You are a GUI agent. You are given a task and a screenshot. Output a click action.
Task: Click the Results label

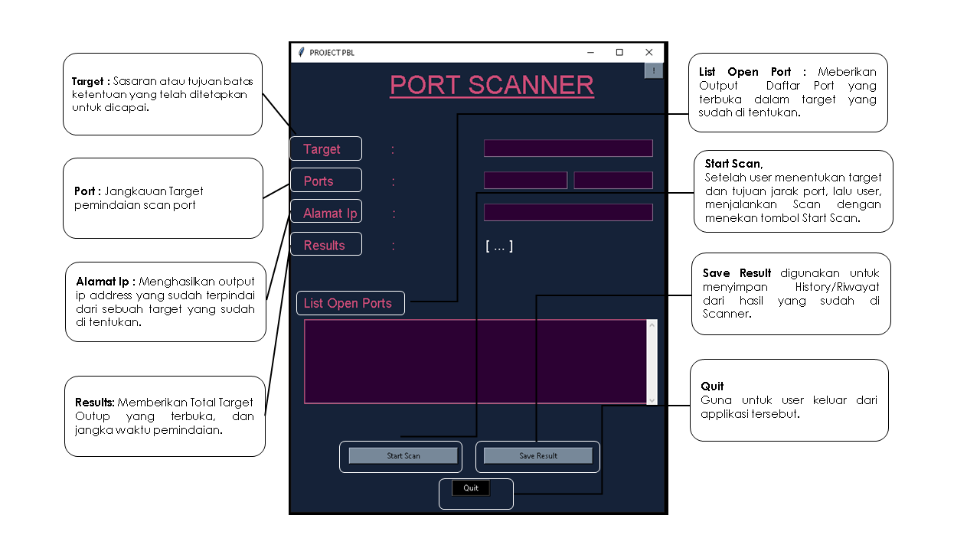(x=324, y=246)
